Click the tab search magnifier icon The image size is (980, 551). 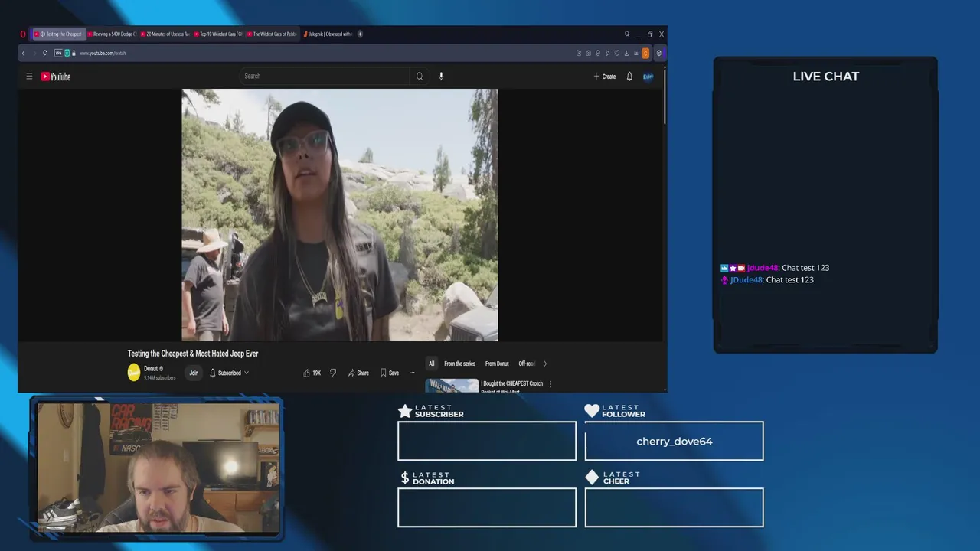[x=627, y=34]
